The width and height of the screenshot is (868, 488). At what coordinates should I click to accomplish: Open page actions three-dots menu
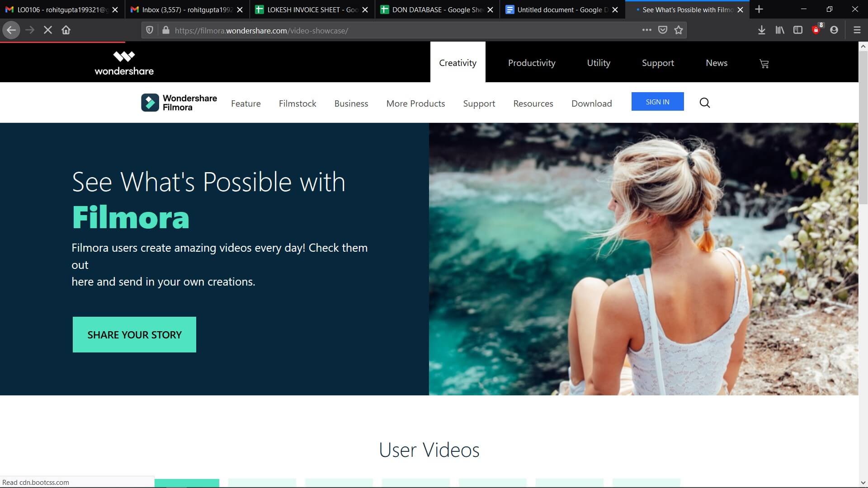646,30
